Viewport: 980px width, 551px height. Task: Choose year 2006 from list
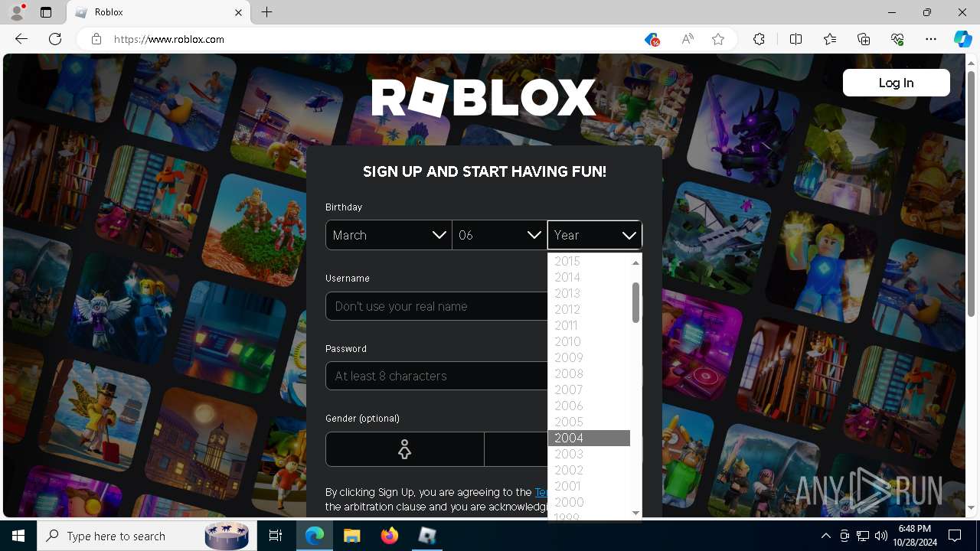pos(589,406)
